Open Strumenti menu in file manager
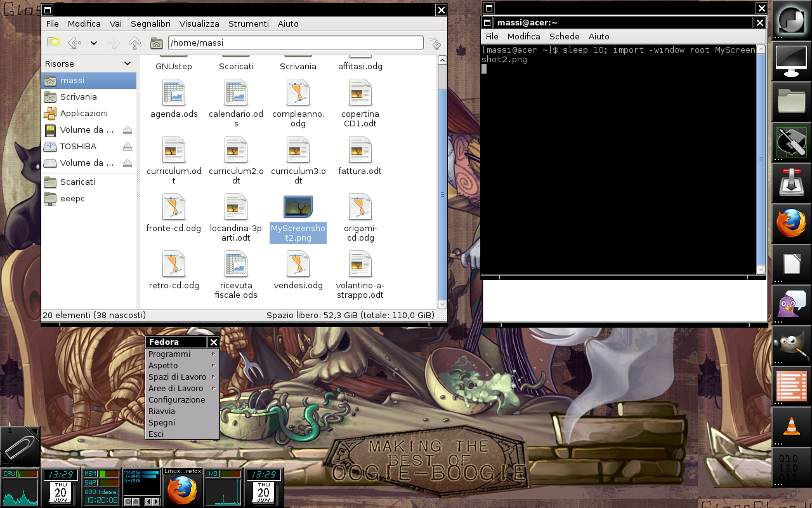Image resolution: width=812 pixels, height=508 pixels. point(249,23)
